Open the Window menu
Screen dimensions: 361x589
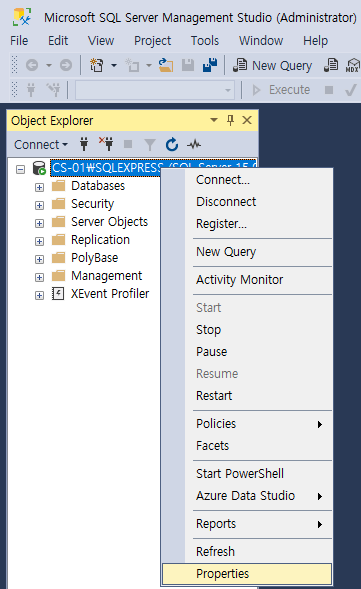(x=261, y=41)
